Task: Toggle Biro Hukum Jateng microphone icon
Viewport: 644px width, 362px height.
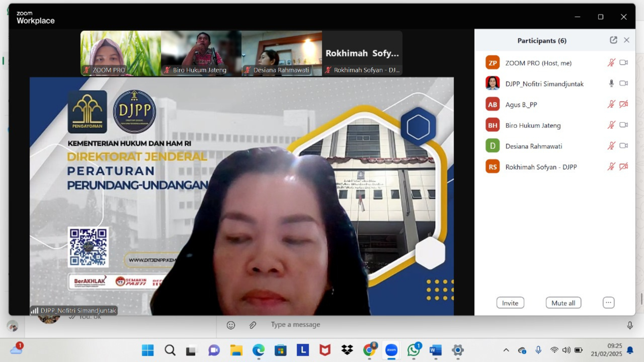Action: point(611,125)
